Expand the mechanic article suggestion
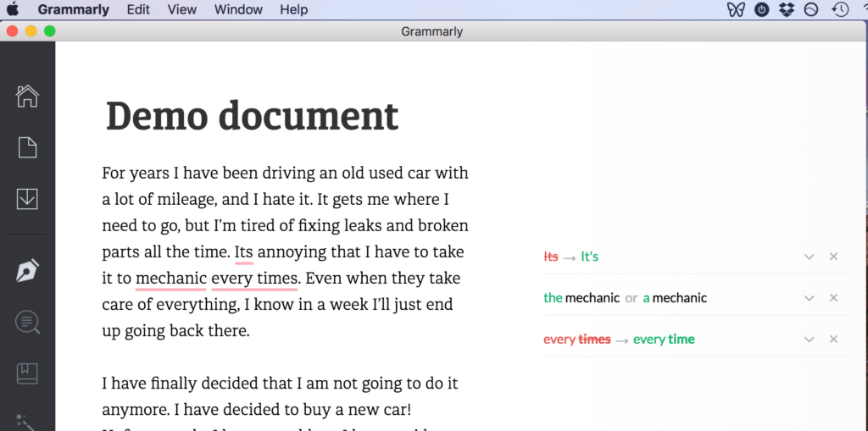This screenshot has height=431, width=868. (x=810, y=298)
